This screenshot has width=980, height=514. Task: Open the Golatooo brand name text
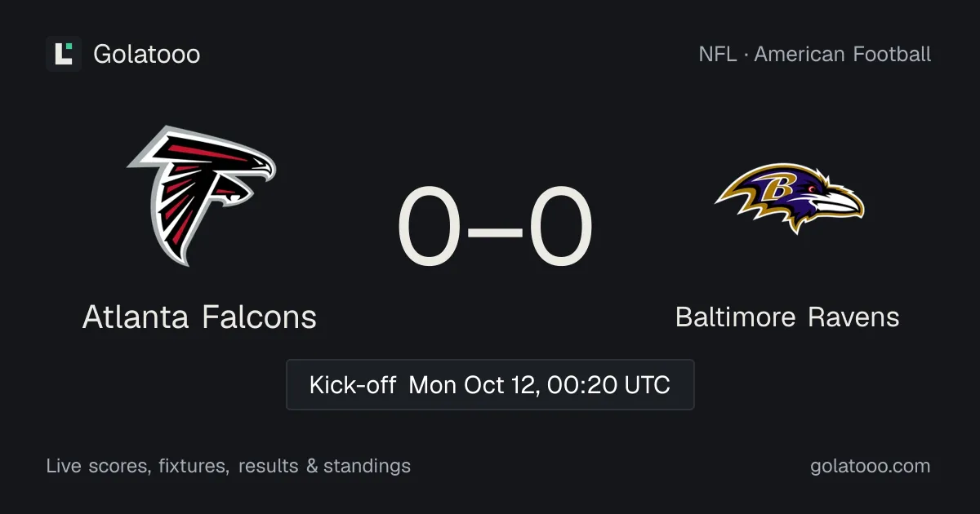click(x=147, y=55)
